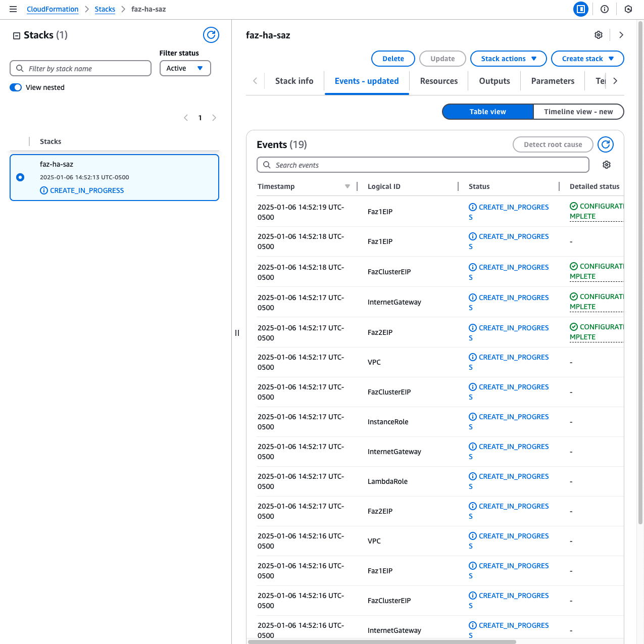Click the Events table horizontal scrollbar
The height and width of the screenshot is (644, 644).
coord(382,642)
